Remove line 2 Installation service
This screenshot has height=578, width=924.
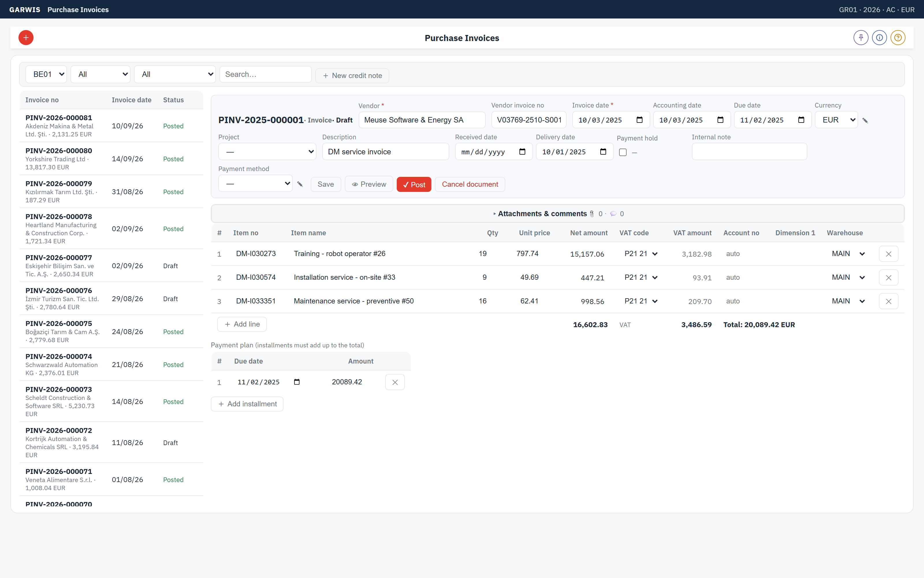tap(888, 277)
